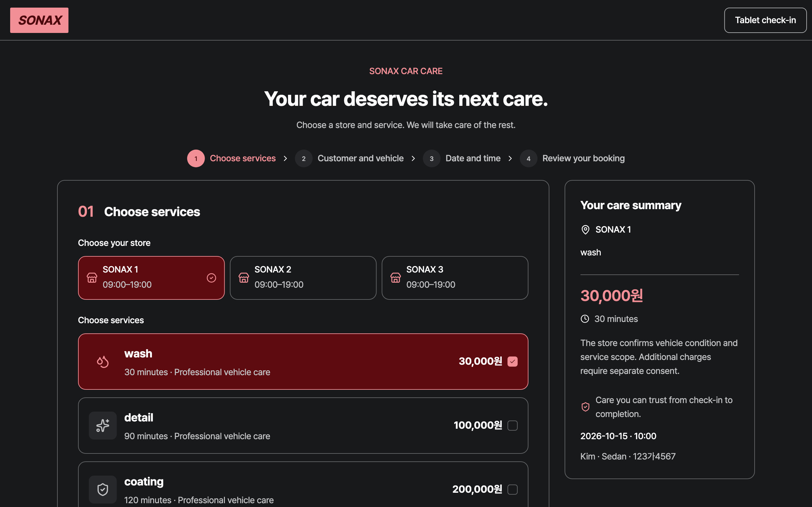812x507 pixels.
Task: Check the coating service checkbox
Action: pyautogui.click(x=512, y=490)
